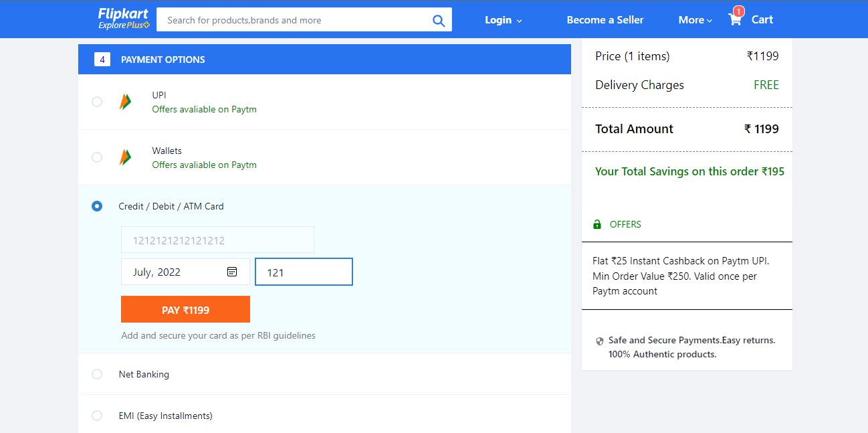Viewport: 868px width, 433px height.
Task: Open the calendar icon in expiry date
Action: [x=232, y=272]
